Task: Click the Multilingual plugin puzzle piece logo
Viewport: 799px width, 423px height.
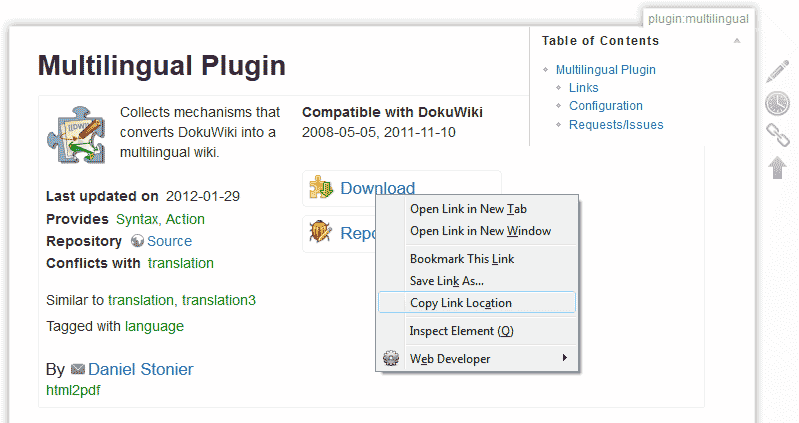Action: point(76,133)
